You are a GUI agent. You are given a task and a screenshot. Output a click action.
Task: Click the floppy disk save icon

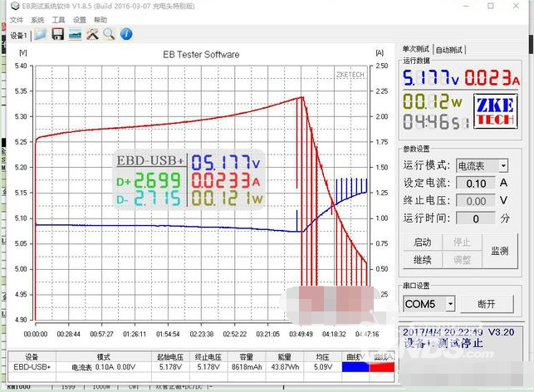58,34
